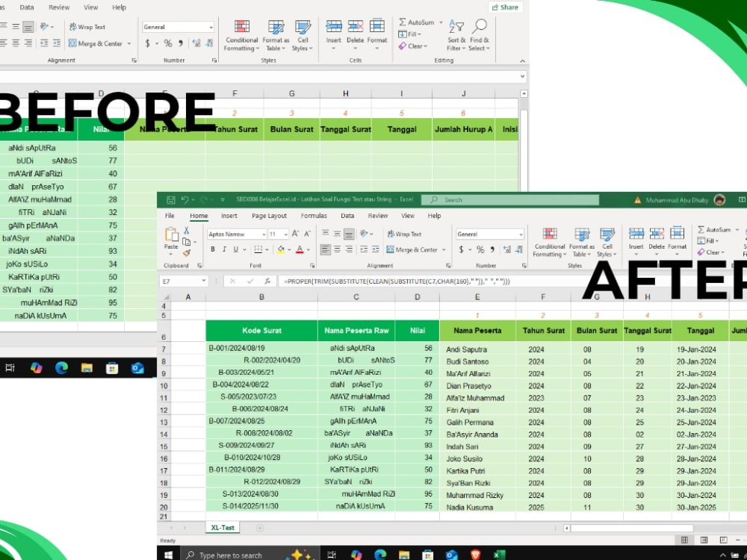Screen dimensions: 747x560
Task: Open Formulas tab in After window
Action: (x=314, y=216)
